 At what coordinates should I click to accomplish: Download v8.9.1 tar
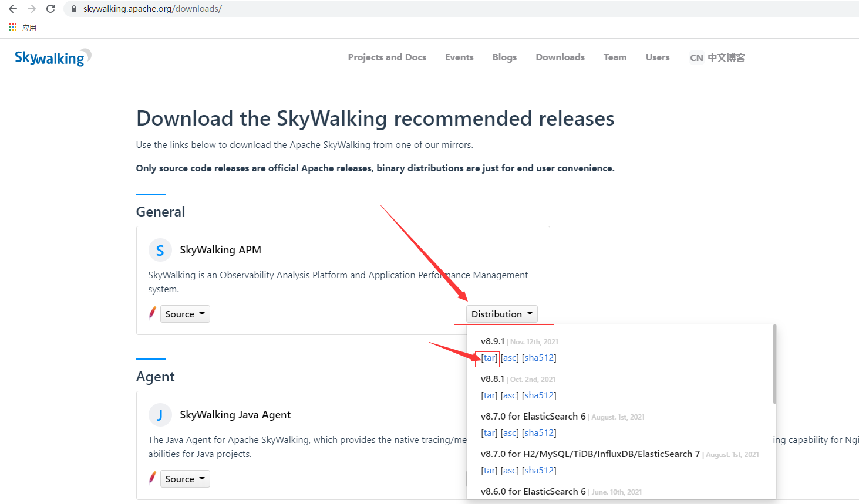coord(489,358)
